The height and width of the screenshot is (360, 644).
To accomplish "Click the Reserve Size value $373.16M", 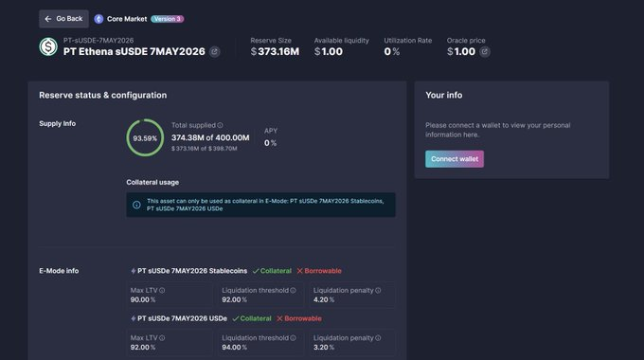I will click(275, 52).
